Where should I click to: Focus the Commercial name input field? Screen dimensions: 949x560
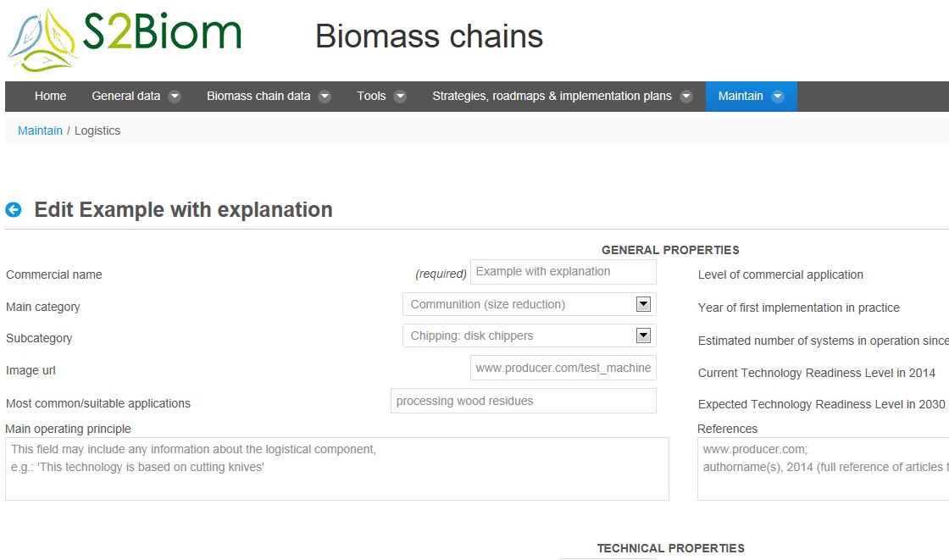pyautogui.click(x=563, y=272)
